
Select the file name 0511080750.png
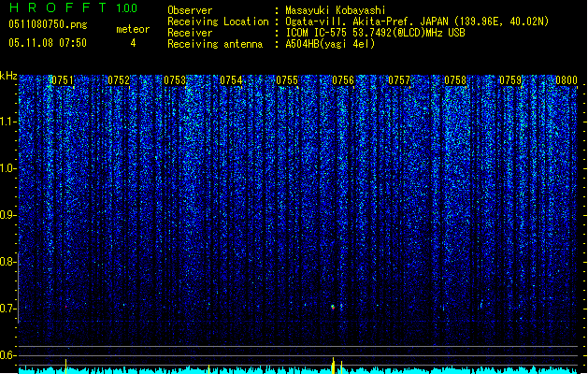(x=48, y=25)
